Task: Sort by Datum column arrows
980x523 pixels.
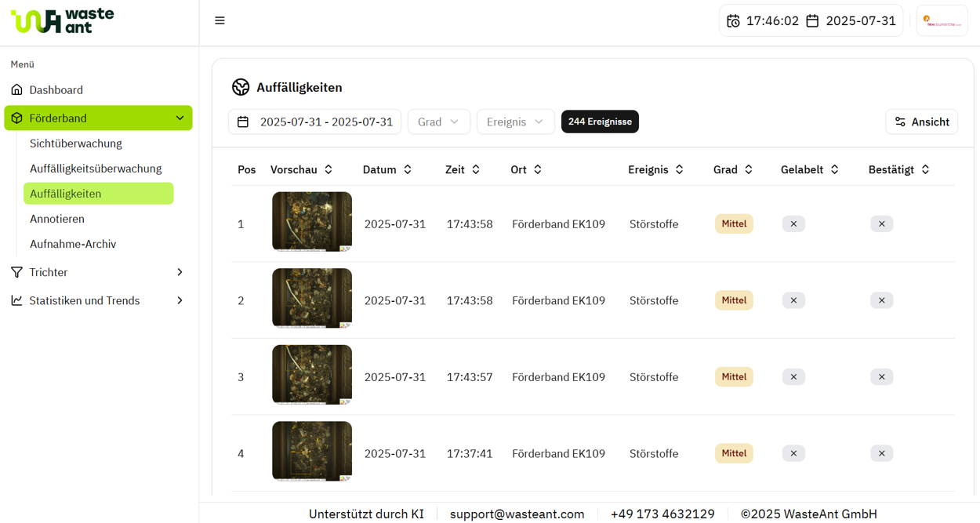Action: [x=408, y=169]
